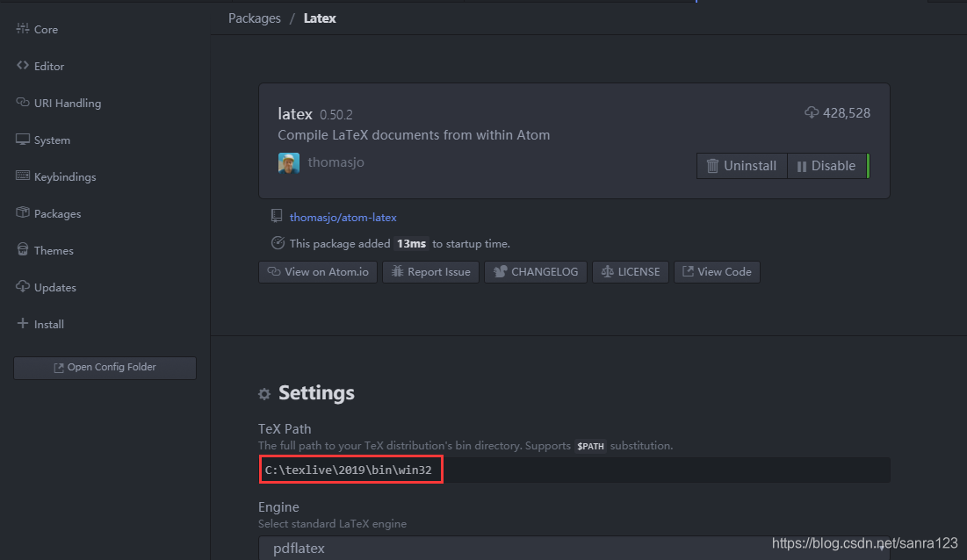This screenshot has height=560, width=967.
Task: Open the thomasjo/atom-latex repository link
Action: [343, 218]
